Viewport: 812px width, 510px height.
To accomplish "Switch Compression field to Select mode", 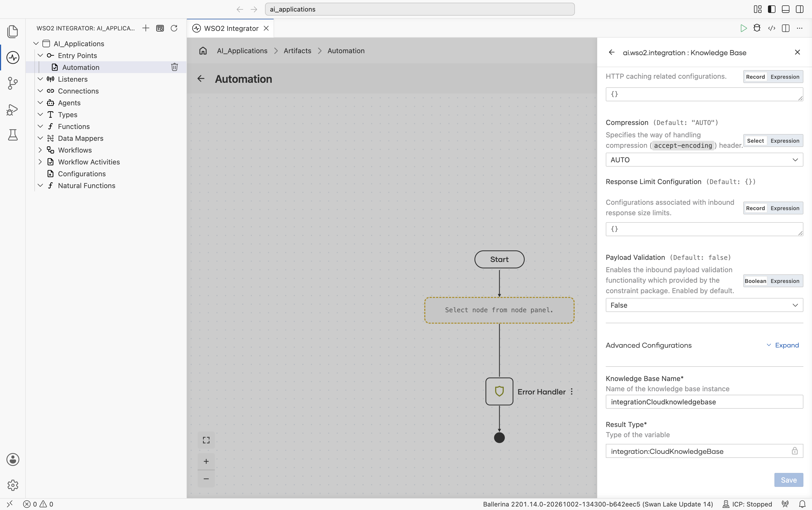I will coord(755,141).
